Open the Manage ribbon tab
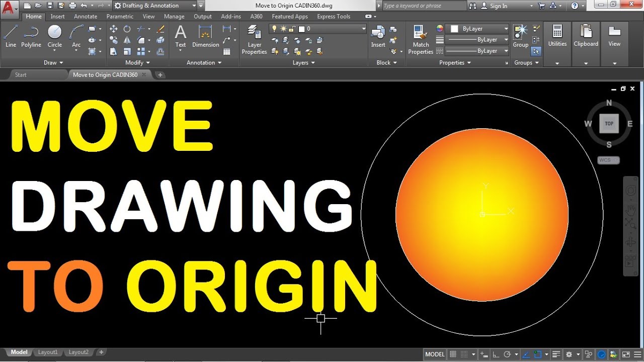The height and width of the screenshot is (362, 644). (x=174, y=17)
